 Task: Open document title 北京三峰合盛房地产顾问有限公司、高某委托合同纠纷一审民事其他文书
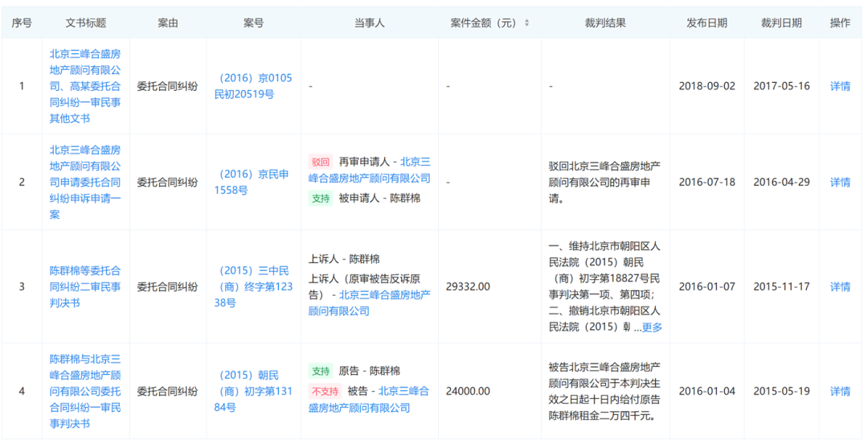[x=85, y=86]
